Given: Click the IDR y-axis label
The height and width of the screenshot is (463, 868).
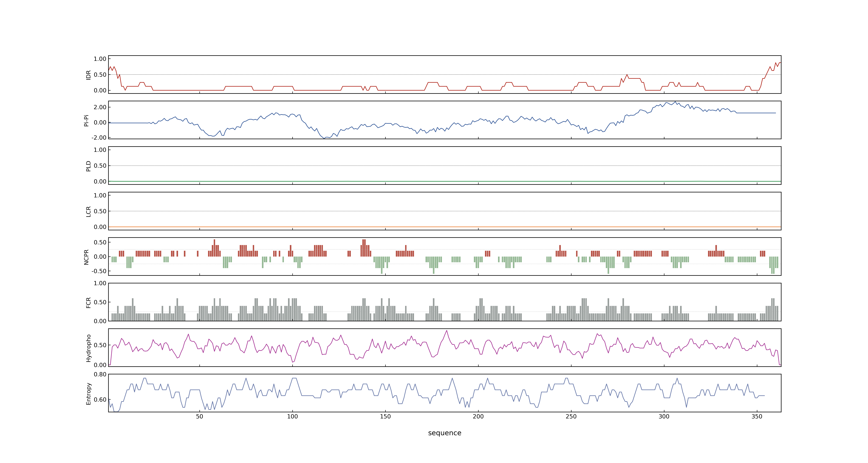Looking at the screenshot, I should click(x=88, y=75).
